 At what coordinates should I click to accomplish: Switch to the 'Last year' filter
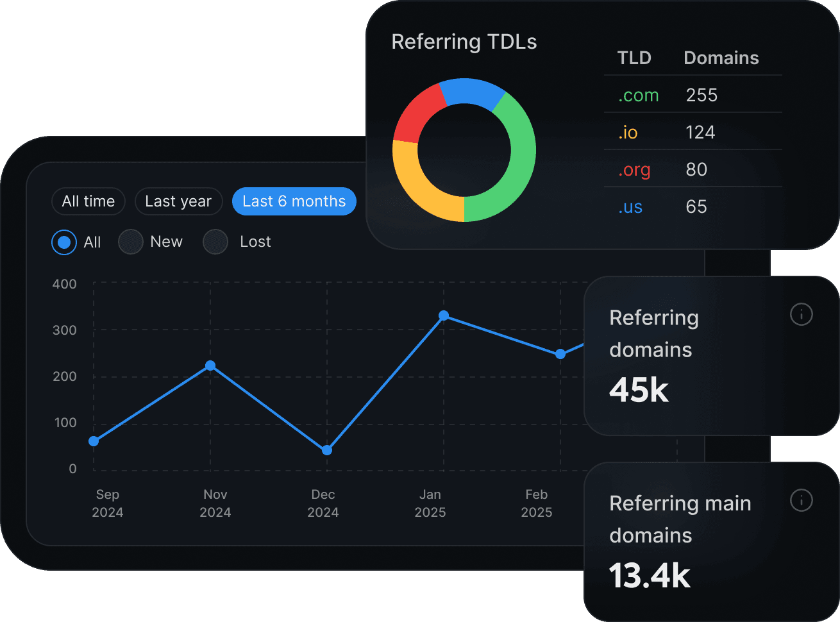[x=178, y=201]
